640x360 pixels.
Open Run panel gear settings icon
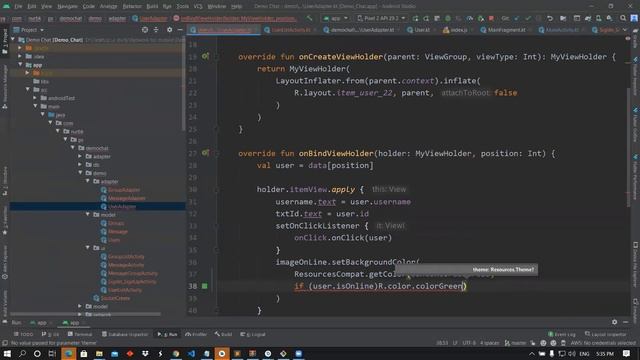(x=615, y=322)
